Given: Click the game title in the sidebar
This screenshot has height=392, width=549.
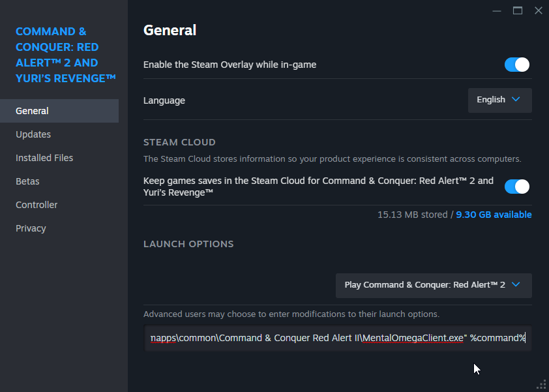Looking at the screenshot, I should point(65,55).
